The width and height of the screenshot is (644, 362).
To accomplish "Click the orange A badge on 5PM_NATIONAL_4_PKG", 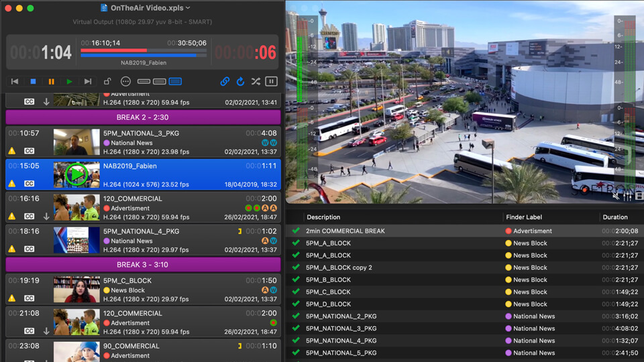I will point(266,241).
